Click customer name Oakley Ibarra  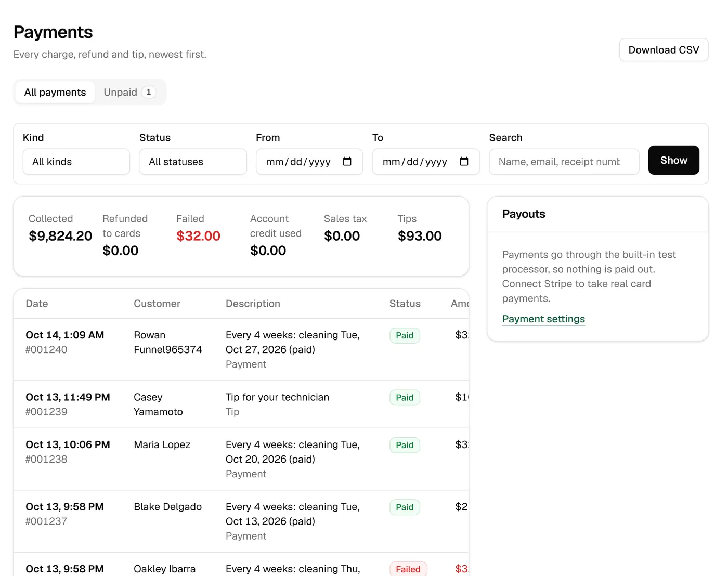point(164,569)
